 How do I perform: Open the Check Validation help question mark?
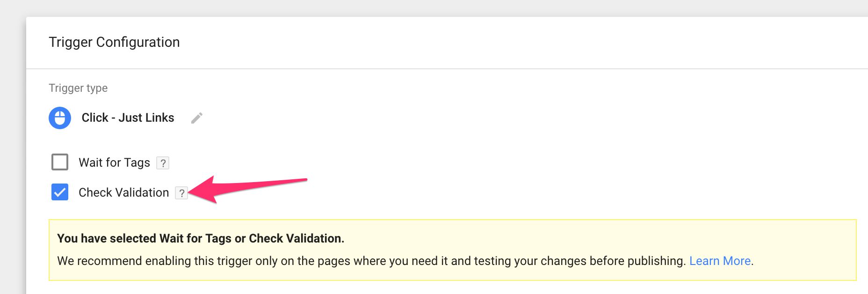[181, 193]
